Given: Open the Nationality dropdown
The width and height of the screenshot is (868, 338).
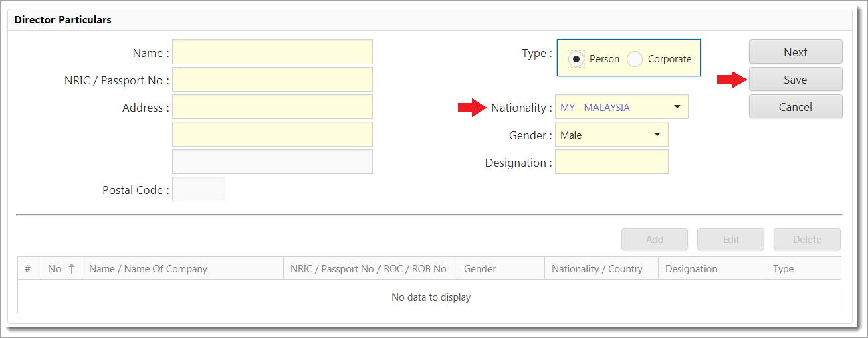Looking at the screenshot, I should coord(677,107).
